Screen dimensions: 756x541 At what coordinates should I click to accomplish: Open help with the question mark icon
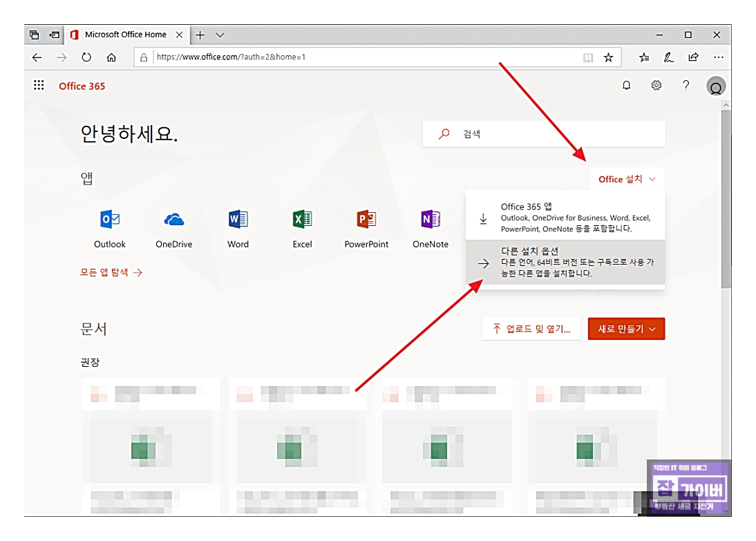coord(686,86)
